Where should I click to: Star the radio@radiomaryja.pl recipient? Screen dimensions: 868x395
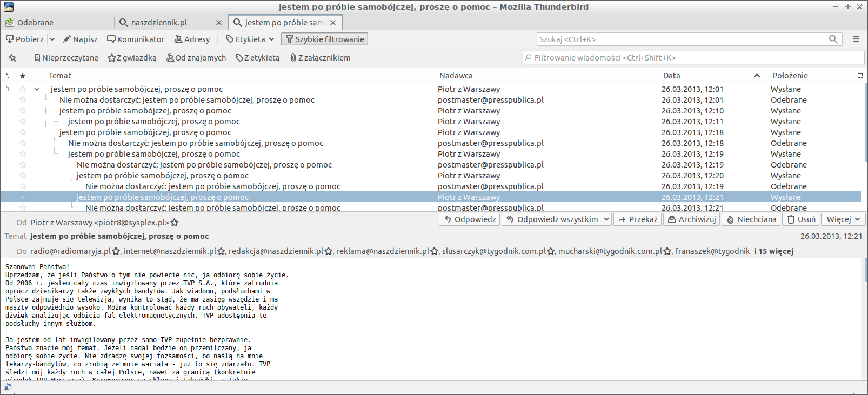[x=116, y=251]
